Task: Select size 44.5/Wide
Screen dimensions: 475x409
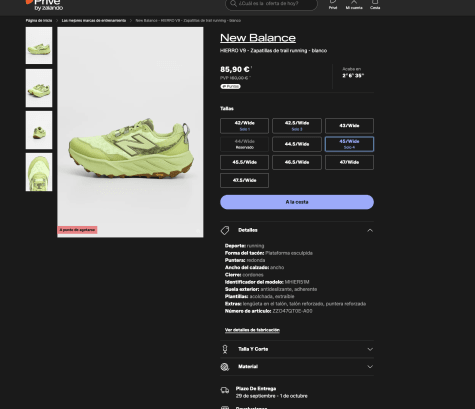Action: (x=297, y=144)
